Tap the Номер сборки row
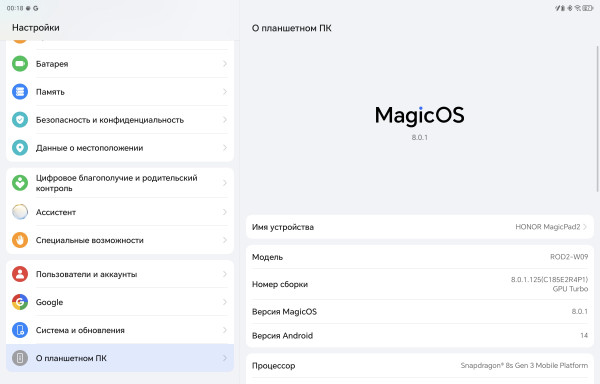 420,284
